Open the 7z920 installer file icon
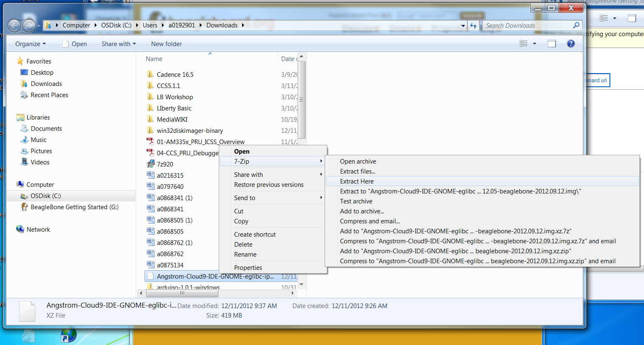 click(150, 164)
